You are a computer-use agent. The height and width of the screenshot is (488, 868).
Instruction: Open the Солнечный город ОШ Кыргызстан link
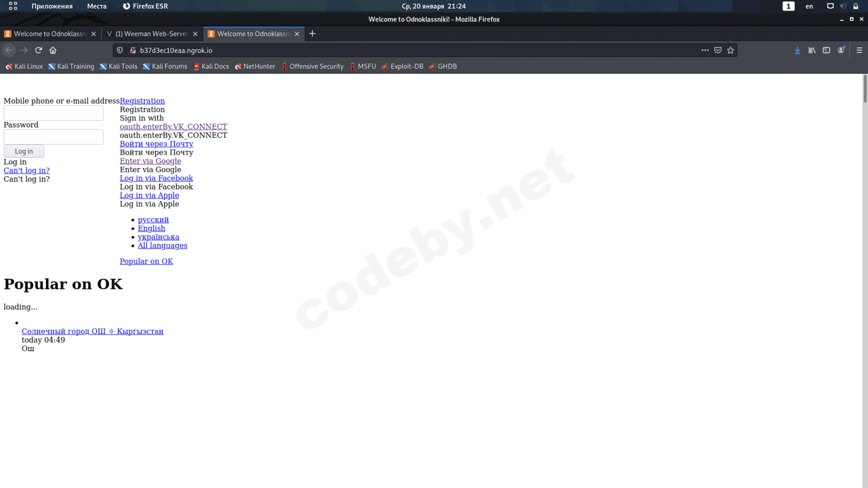[92, 331]
